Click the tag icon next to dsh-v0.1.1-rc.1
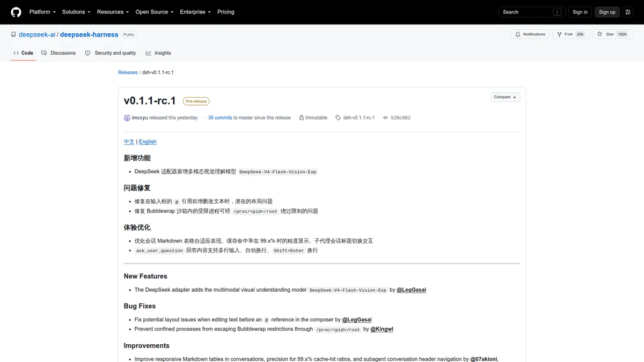The height and width of the screenshot is (362, 644). click(338, 117)
